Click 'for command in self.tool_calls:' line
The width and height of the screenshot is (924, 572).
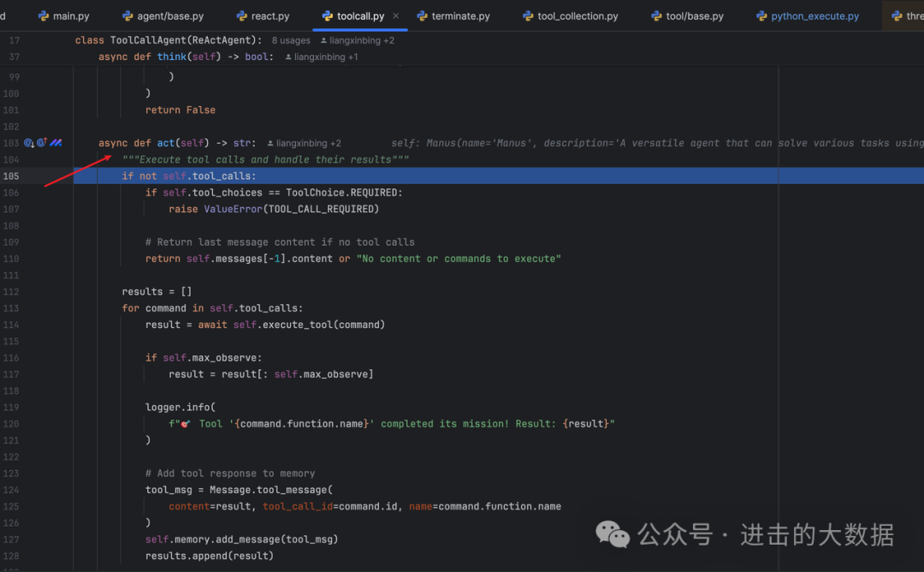tap(212, 307)
